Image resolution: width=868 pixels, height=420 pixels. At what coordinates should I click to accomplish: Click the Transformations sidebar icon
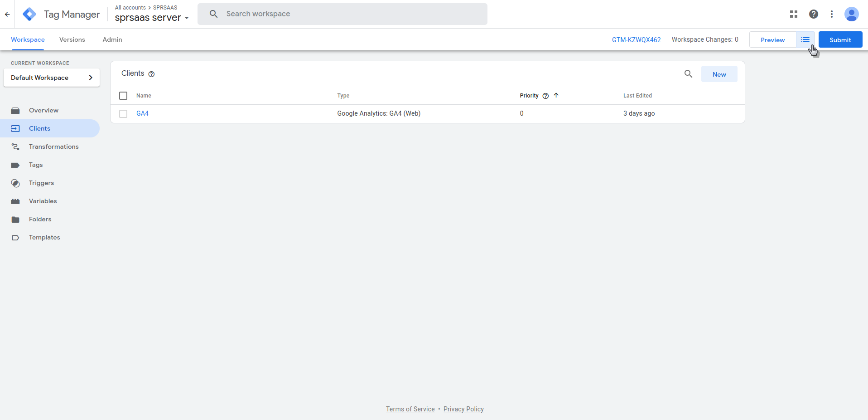click(x=15, y=147)
